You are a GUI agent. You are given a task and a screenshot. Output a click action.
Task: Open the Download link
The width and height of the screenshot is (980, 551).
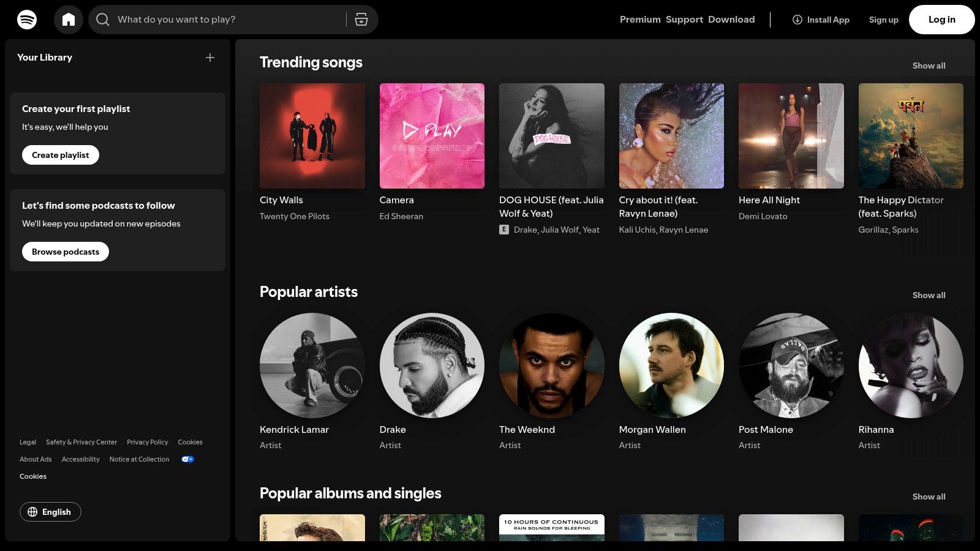pyautogui.click(x=731, y=20)
